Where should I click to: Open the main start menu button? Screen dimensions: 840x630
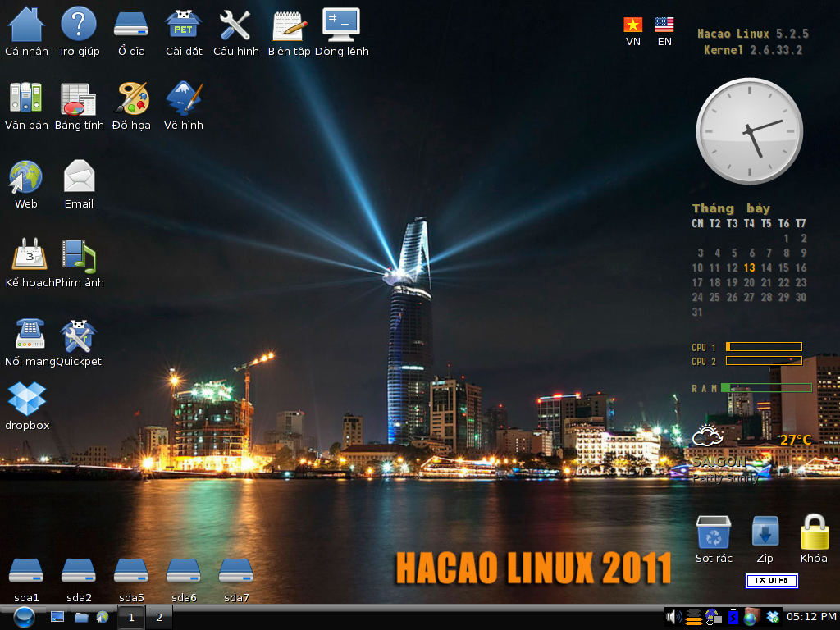(24, 617)
